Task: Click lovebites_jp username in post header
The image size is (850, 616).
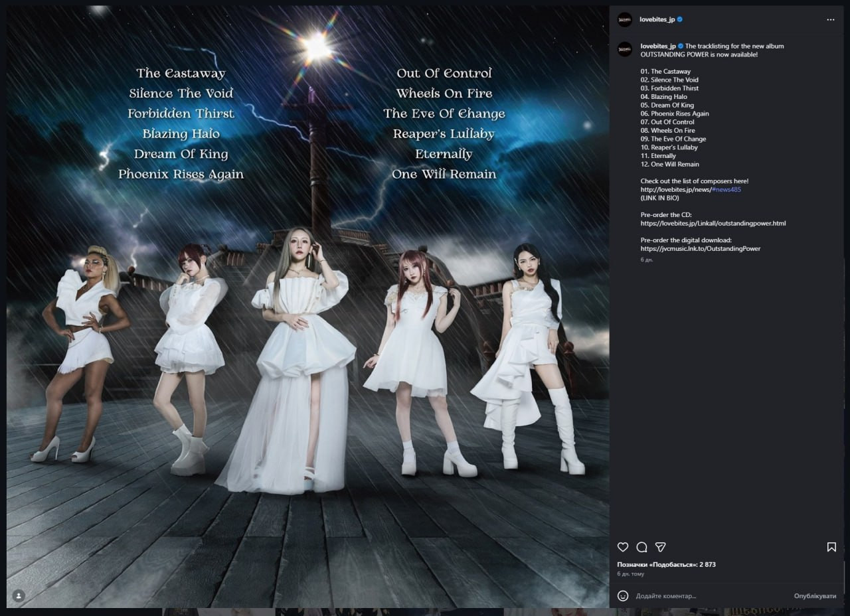Action: (x=657, y=19)
